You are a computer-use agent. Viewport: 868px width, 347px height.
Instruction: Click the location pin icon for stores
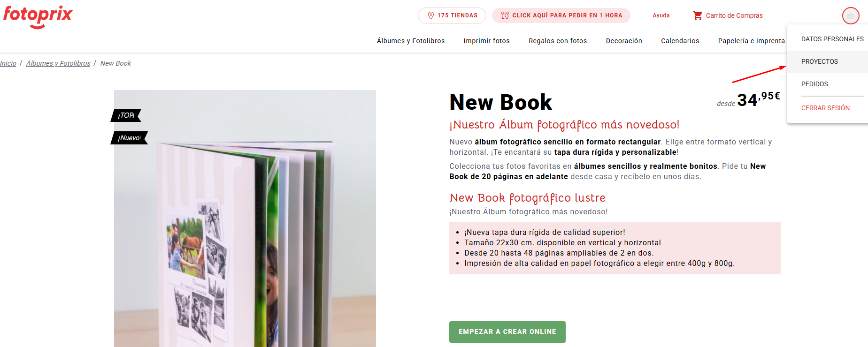point(430,15)
